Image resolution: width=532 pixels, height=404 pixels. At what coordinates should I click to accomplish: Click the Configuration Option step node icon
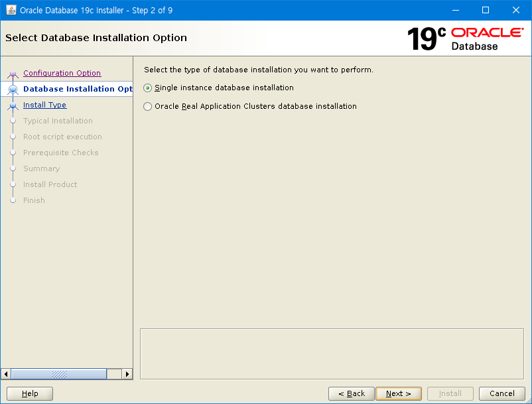pos(13,74)
